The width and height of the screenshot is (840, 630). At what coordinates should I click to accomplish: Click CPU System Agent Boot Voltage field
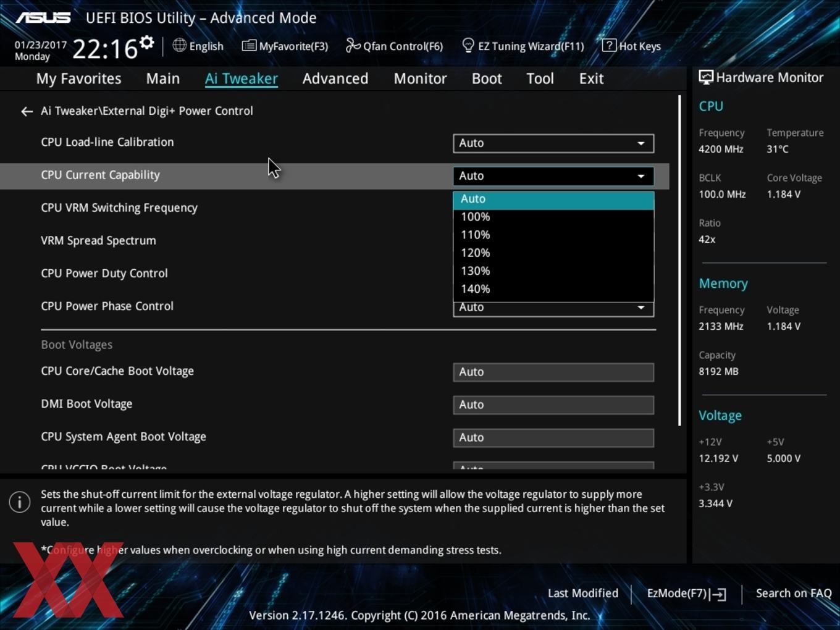(x=553, y=437)
